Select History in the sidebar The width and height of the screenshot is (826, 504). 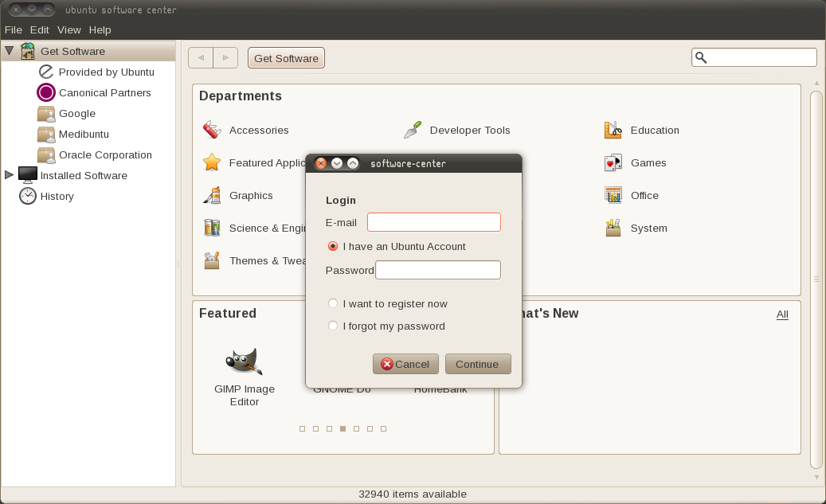point(57,197)
